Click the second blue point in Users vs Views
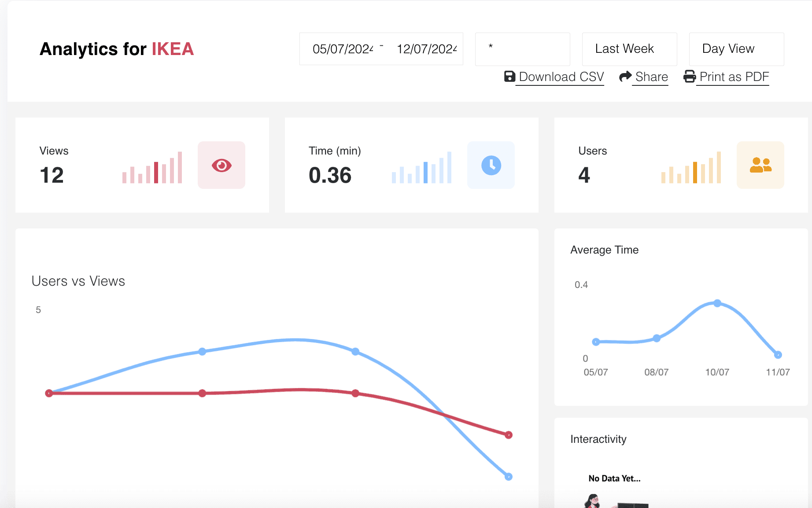The image size is (812, 508). [x=202, y=351]
